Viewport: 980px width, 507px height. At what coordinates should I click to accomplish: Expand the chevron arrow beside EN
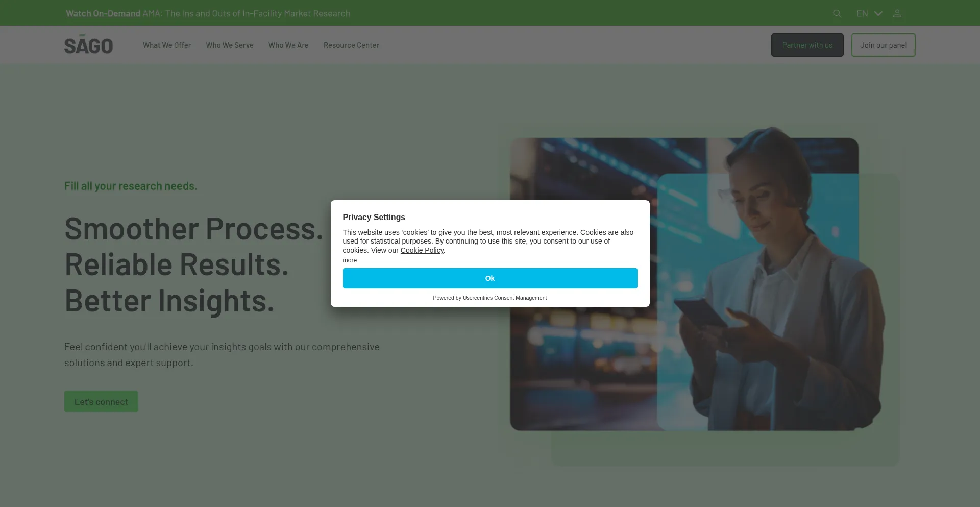coord(878,14)
